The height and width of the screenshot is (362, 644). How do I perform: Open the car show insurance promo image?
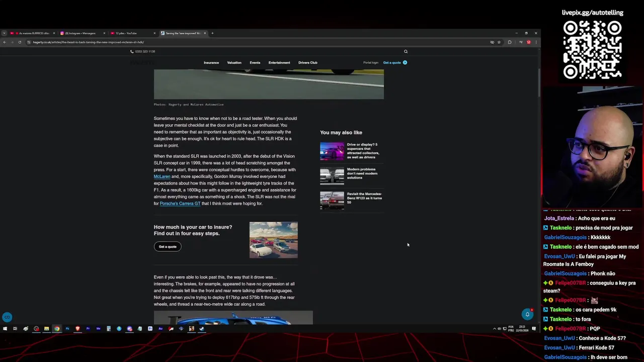(274, 240)
